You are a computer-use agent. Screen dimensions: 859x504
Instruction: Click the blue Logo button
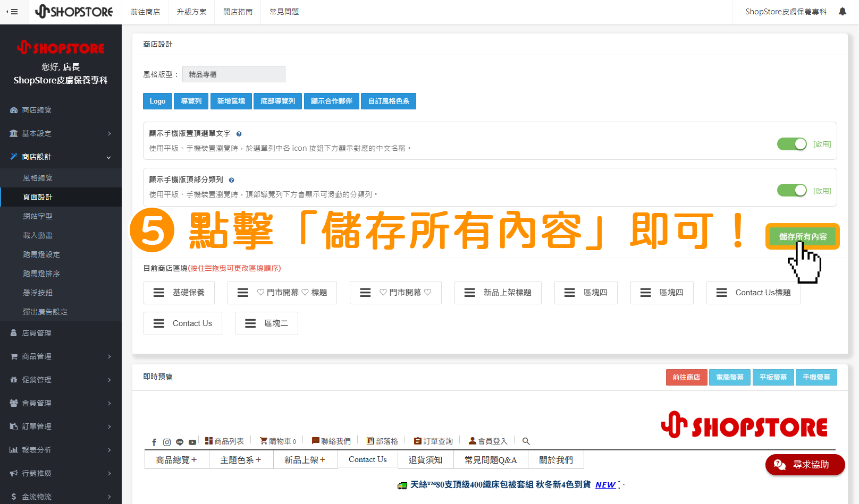[x=157, y=101]
